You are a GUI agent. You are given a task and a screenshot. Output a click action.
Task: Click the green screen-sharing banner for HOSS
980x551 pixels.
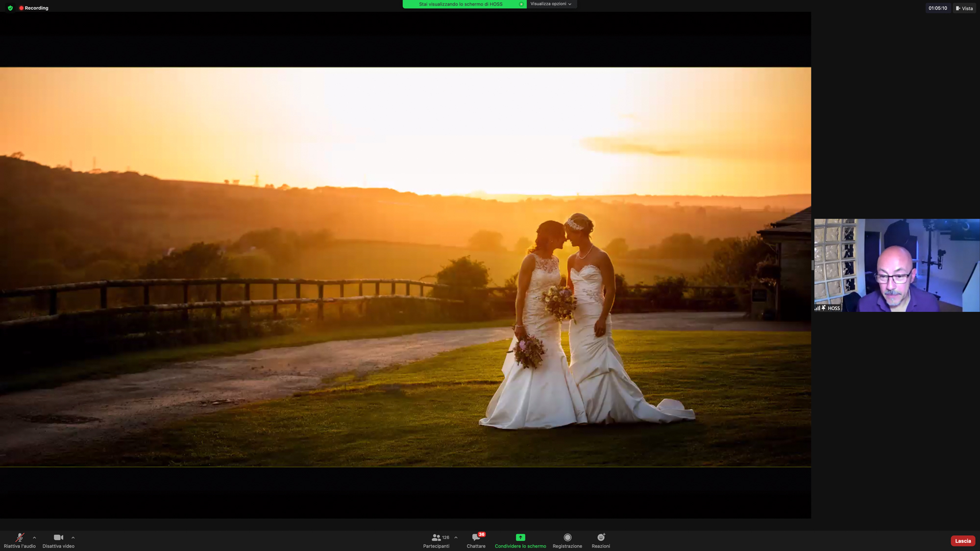click(x=464, y=4)
